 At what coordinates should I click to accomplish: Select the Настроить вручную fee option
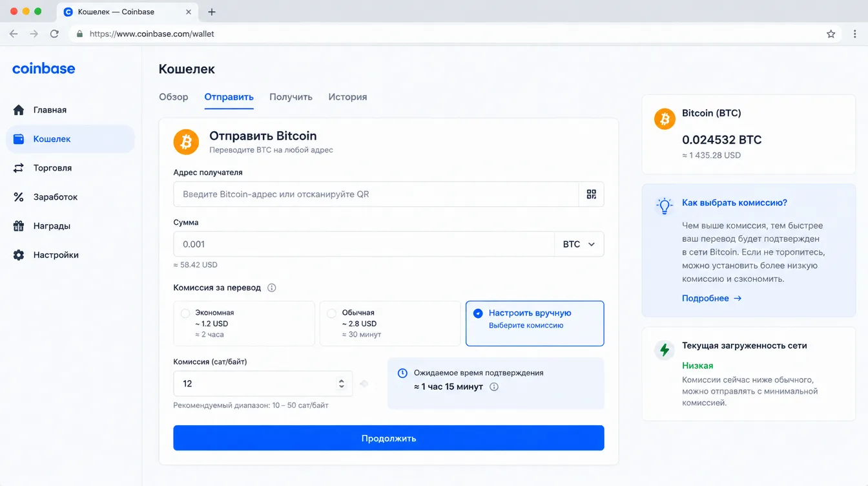click(535, 323)
